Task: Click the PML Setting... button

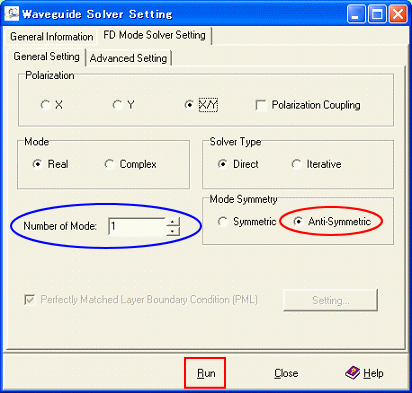Action: pyautogui.click(x=330, y=300)
